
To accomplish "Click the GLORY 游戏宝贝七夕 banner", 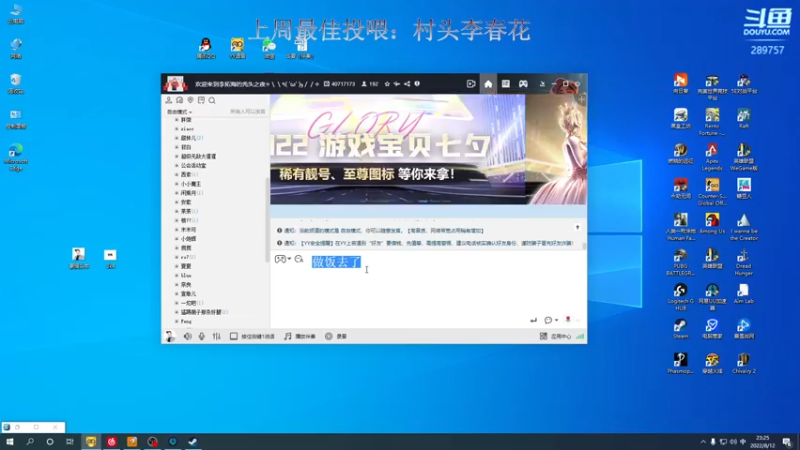I will point(397,149).
